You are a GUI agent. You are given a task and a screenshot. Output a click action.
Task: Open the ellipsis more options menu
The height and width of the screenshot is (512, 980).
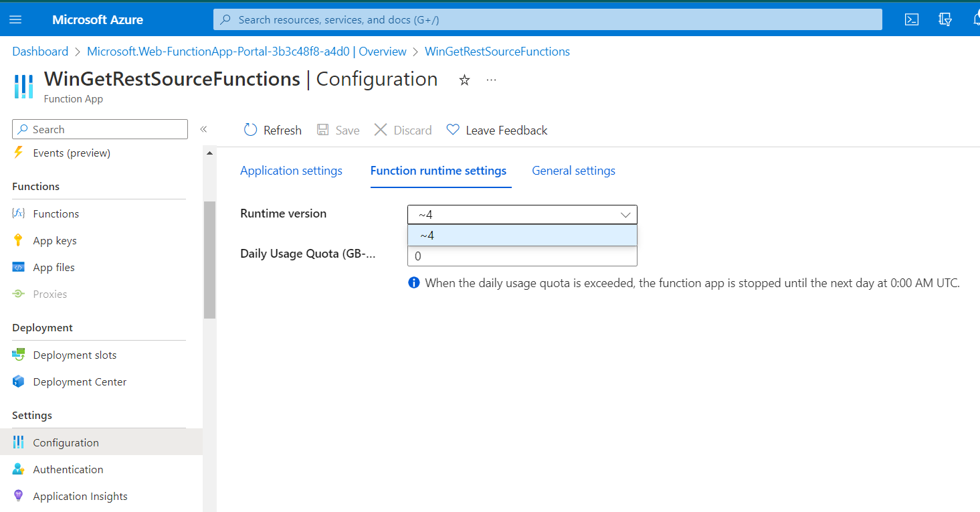point(492,80)
